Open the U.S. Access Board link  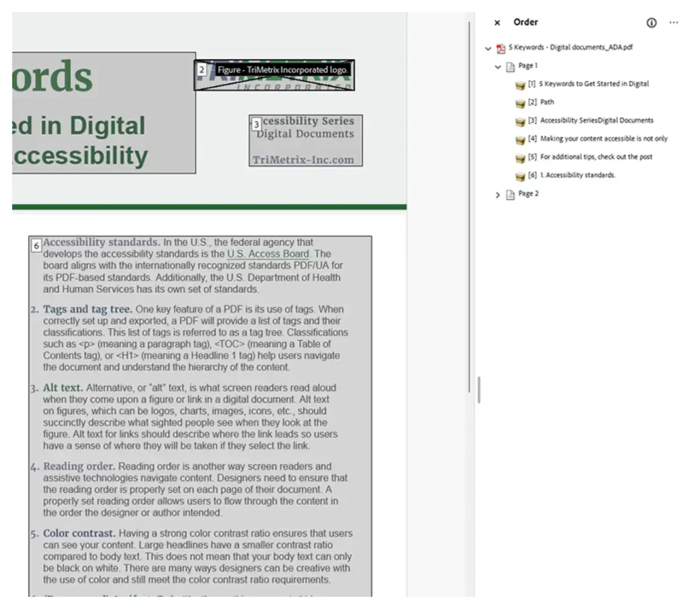(x=268, y=254)
